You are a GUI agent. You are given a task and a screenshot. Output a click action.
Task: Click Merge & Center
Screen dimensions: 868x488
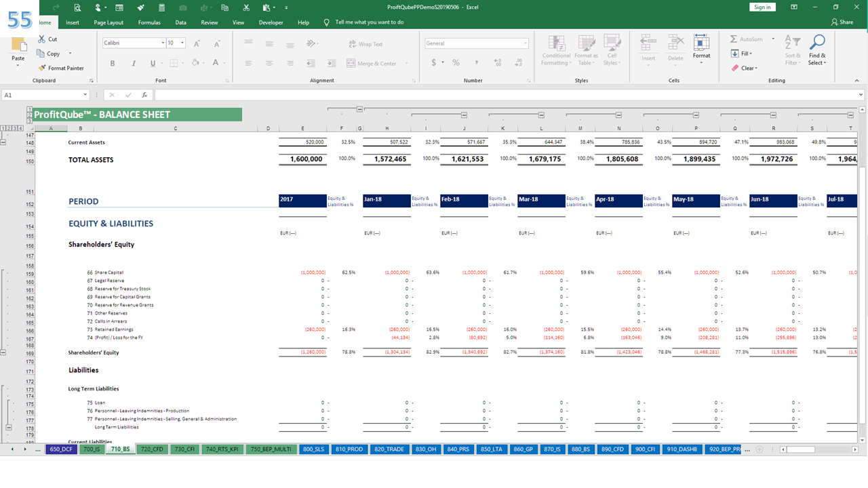(372, 63)
